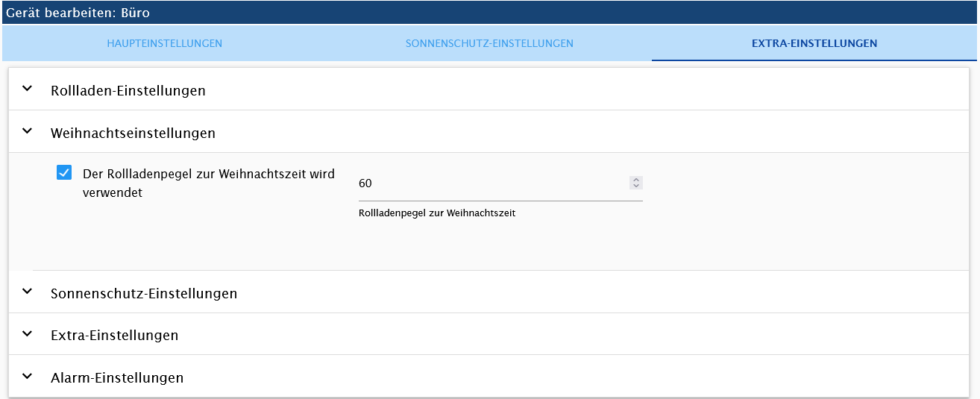Switch to the Haupteinstellungen tab
This screenshot has width=980, height=399.
(165, 43)
